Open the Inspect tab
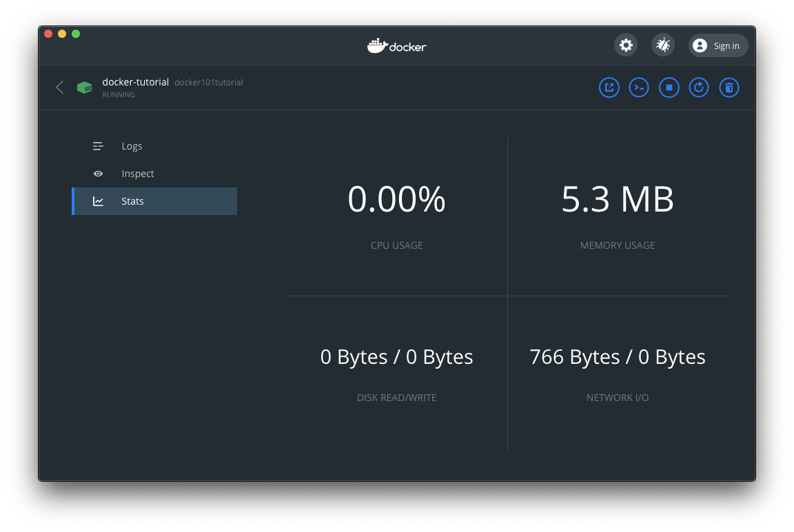 [137, 174]
